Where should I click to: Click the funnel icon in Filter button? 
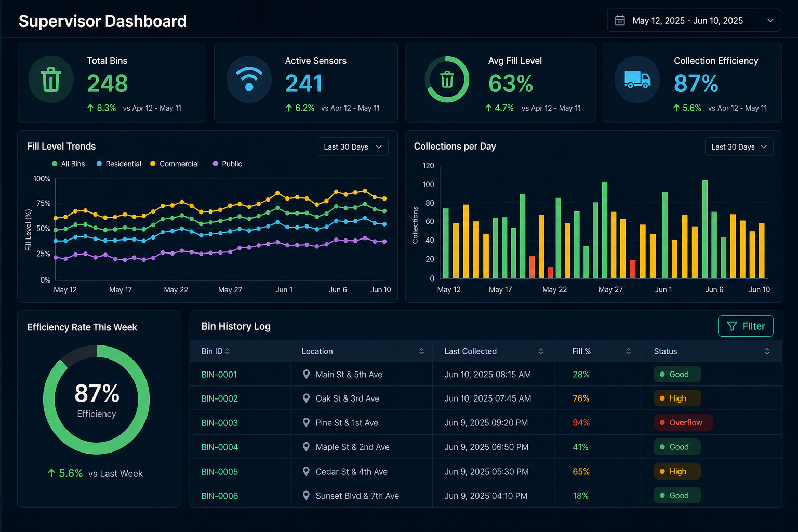[x=731, y=326]
